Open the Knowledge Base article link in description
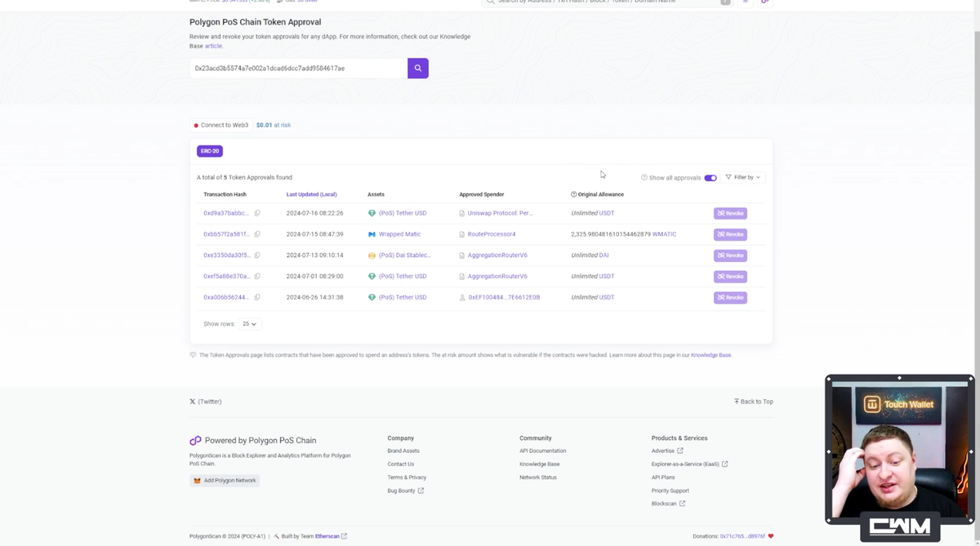Viewport: 980px width, 546px height. pyautogui.click(x=213, y=46)
